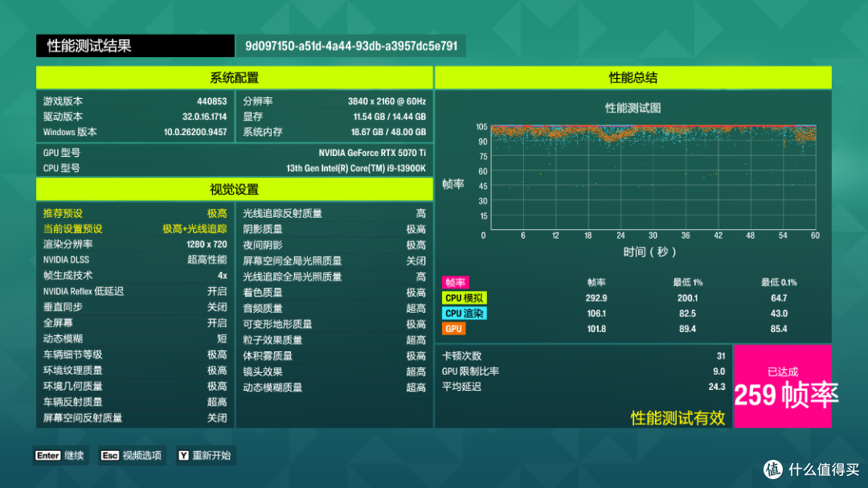This screenshot has width=868, height=488.
Task: Click the 阴影质量 row
Action: pyautogui.click(x=334, y=229)
